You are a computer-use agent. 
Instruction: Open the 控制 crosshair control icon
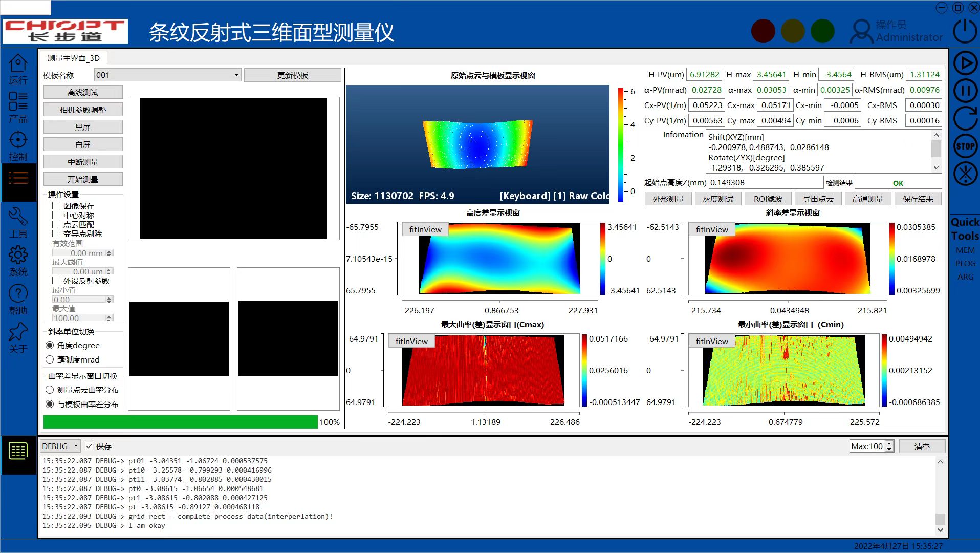[x=18, y=140]
